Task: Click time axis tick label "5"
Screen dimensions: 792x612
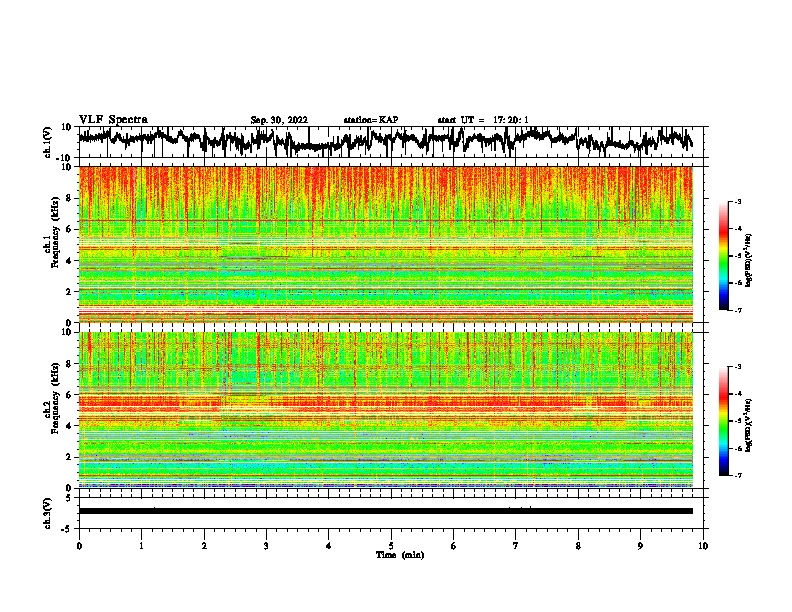Action: (391, 546)
